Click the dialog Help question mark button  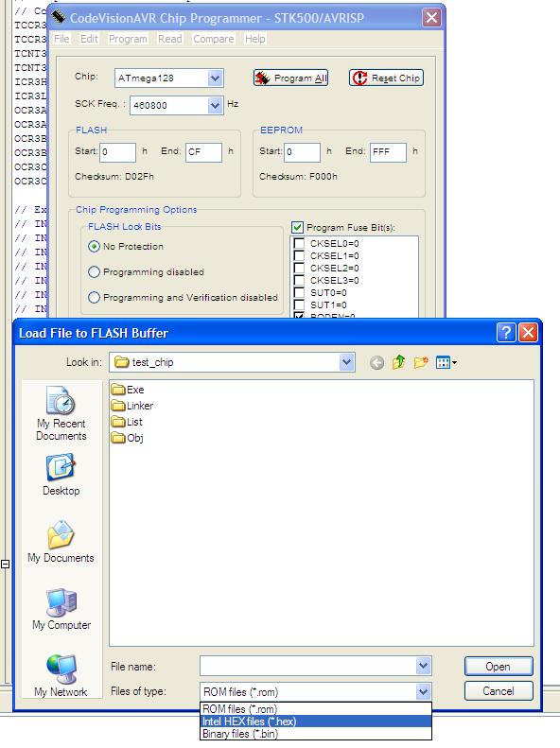click(x=506, y=332)
